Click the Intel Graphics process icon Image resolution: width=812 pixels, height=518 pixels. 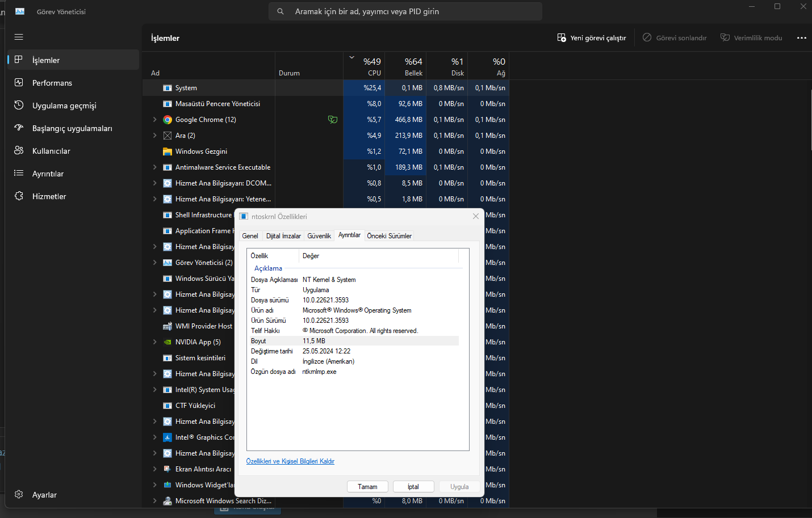[x=168, y=437]
